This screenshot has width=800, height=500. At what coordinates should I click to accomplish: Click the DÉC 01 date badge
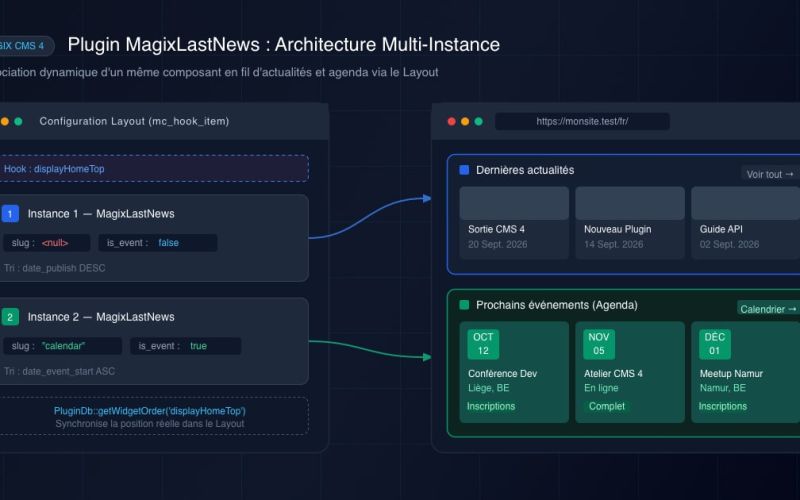click(715, 344)
